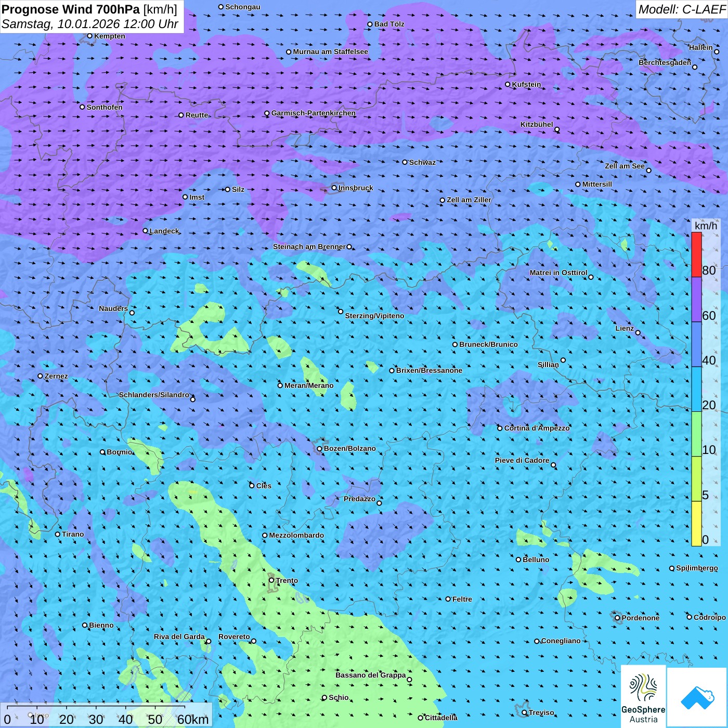Pick the cyan legend band for 20–40 km/h

point(696,389)
